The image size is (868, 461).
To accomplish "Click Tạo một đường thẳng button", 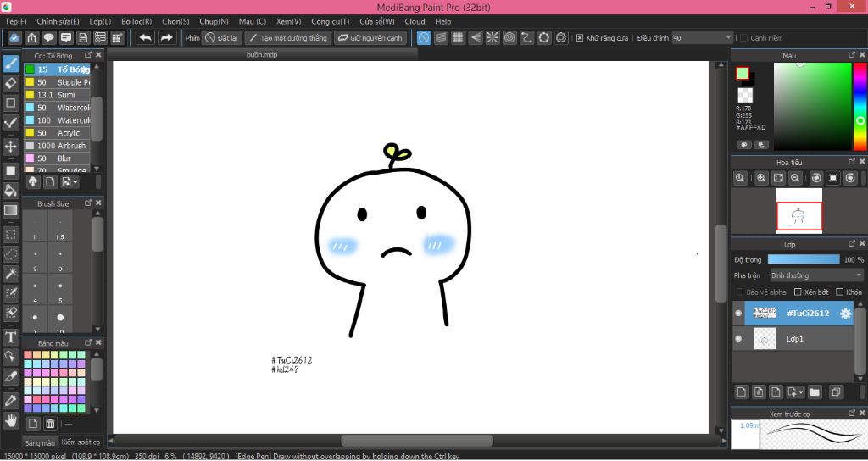I will click(x=288, y=38).
